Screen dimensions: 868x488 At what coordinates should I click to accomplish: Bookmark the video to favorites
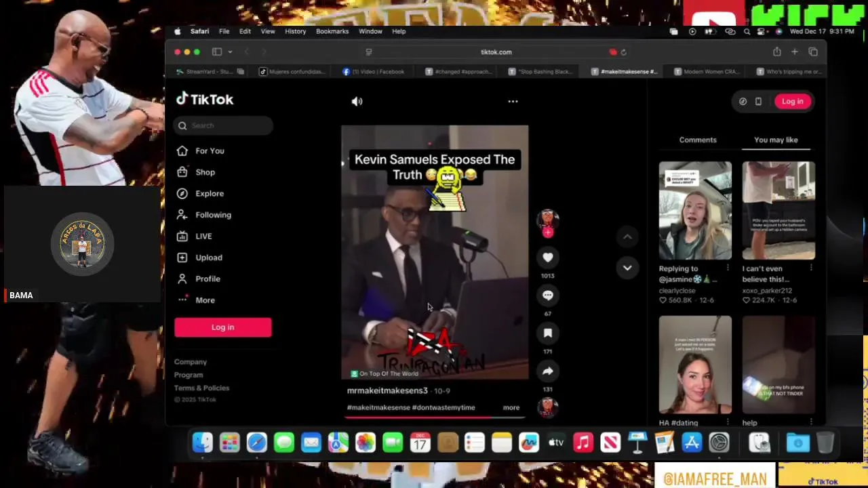point(548,333)
